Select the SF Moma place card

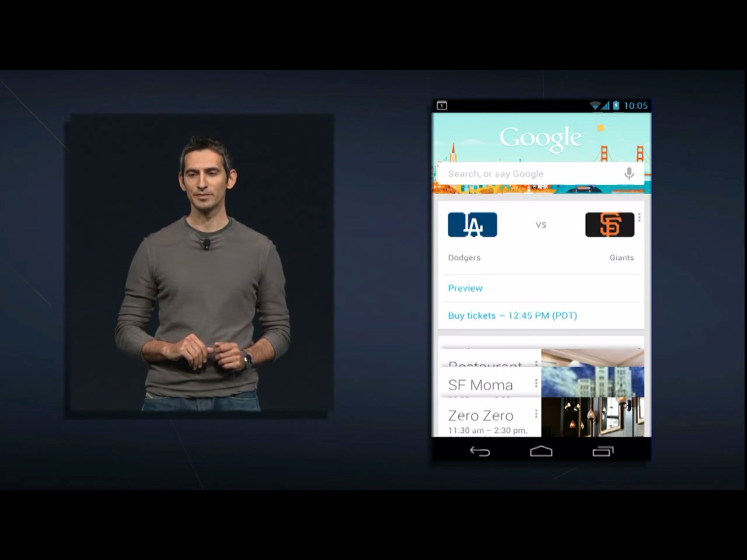(x=481, y=385)
